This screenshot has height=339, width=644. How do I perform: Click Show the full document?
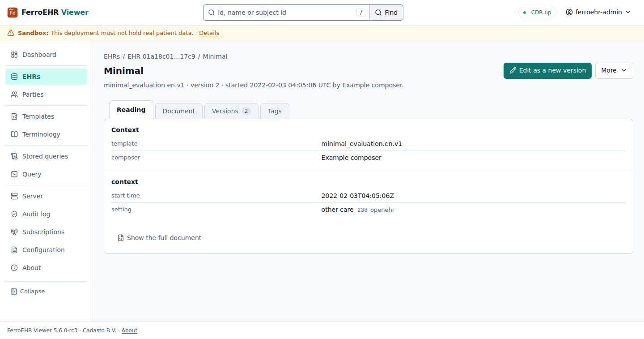pyautogui.click(x=159, y=238)
